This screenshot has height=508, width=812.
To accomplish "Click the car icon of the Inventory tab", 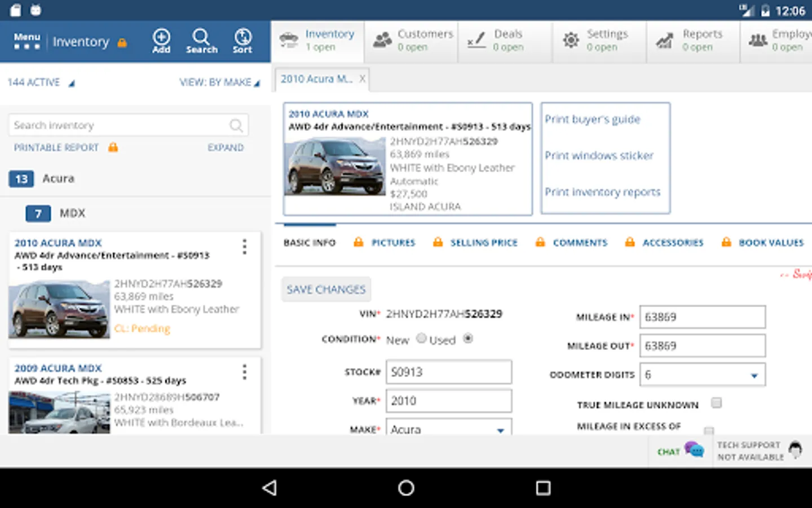I will tap(289, 40).
